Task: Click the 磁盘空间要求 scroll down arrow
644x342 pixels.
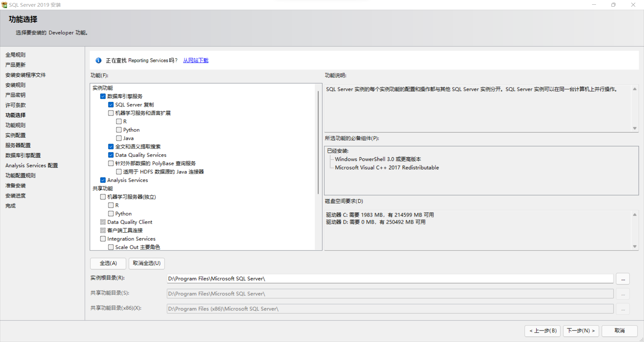Action: 635,246
